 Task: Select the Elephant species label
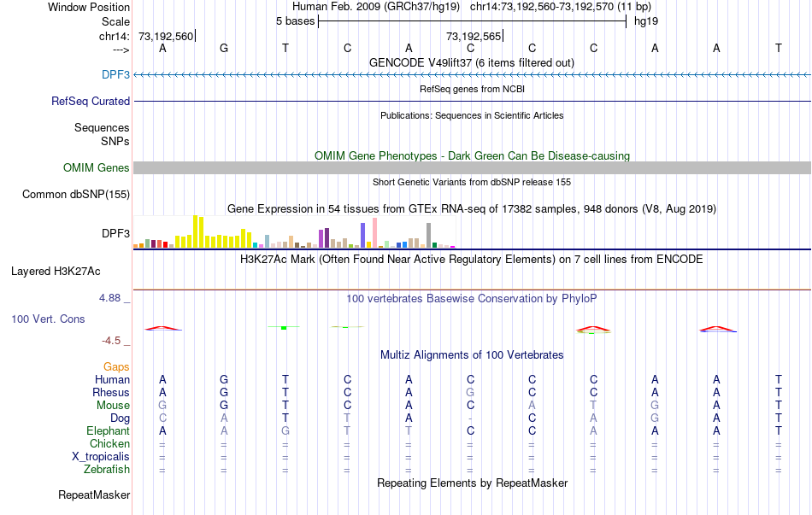coord(109,430)
